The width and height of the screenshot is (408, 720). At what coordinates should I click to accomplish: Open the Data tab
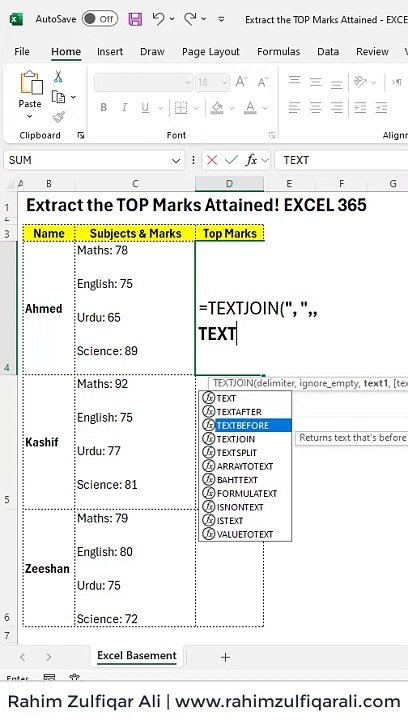328,51
